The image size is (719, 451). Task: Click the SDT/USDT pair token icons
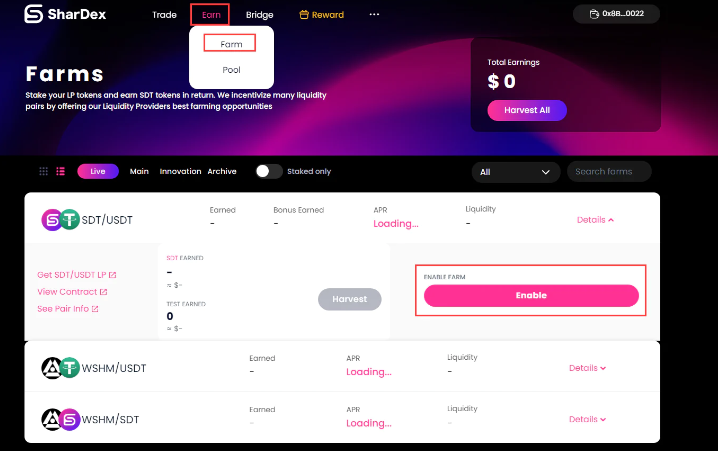click(61, 220)
